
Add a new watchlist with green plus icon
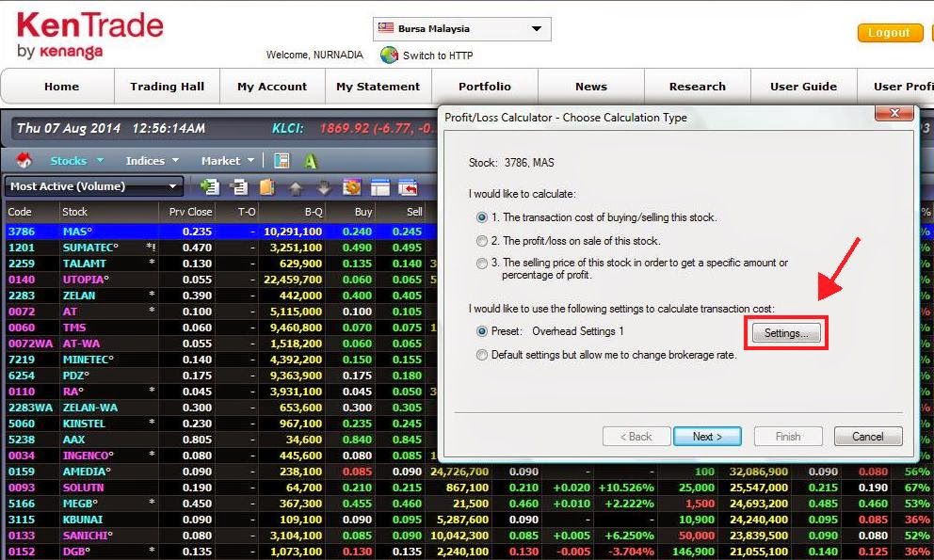209,186
